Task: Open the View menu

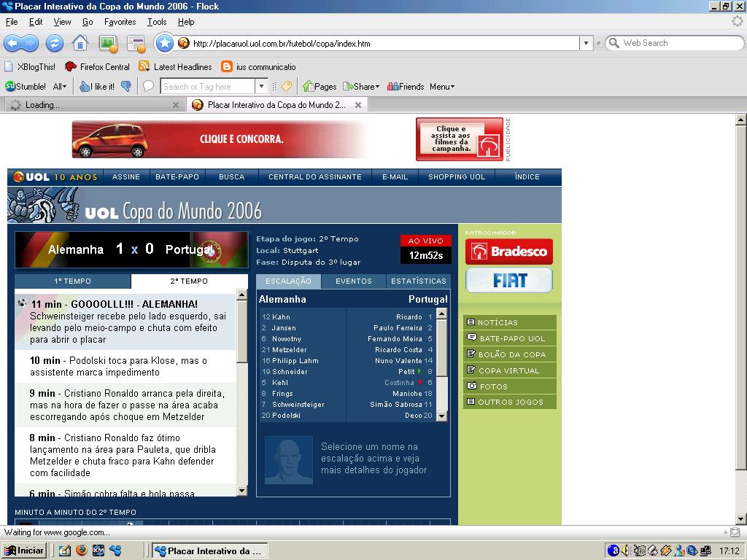Action: [x=63, y=22]
